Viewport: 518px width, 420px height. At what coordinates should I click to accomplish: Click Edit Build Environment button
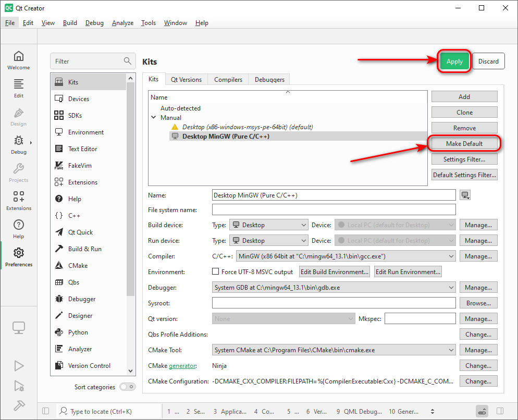point(335,271)
